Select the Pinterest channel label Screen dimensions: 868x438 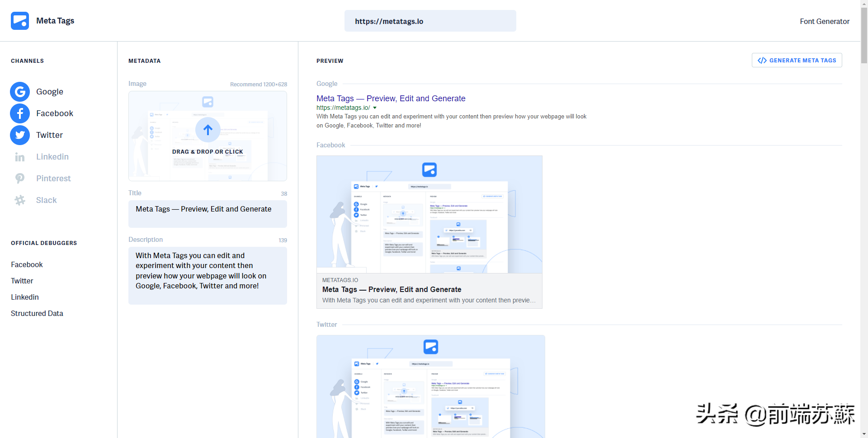pyautogui.click(x=53, y=179)
